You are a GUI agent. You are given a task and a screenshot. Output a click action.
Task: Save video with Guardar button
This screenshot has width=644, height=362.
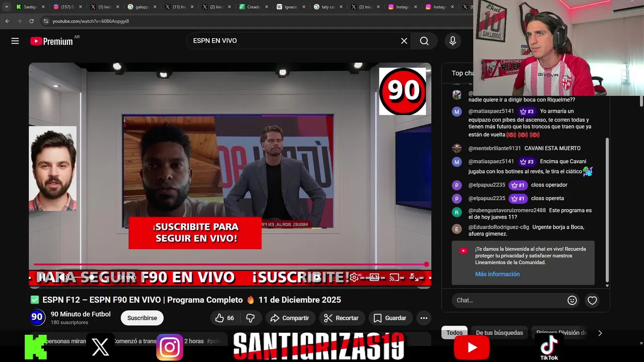[x=390, y=318]
